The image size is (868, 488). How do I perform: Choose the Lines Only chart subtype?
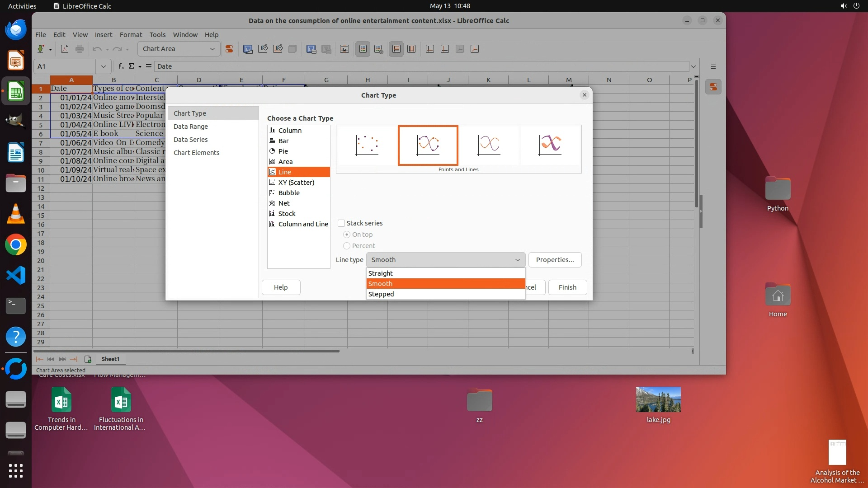pos(489,145)
